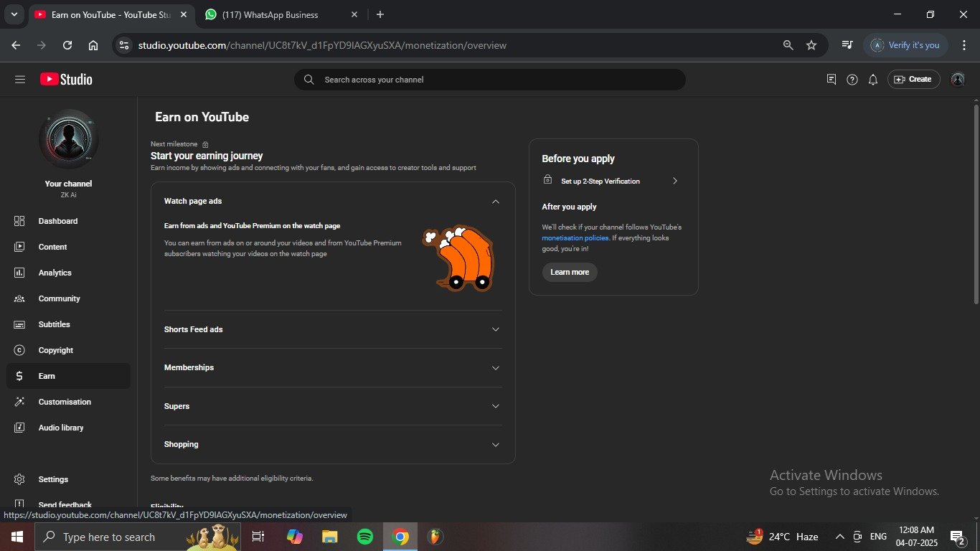This screenshot has width=980, height=551.
Task: Expand the Shopping section
Action: pyautogui.click(x=495, y=445)
